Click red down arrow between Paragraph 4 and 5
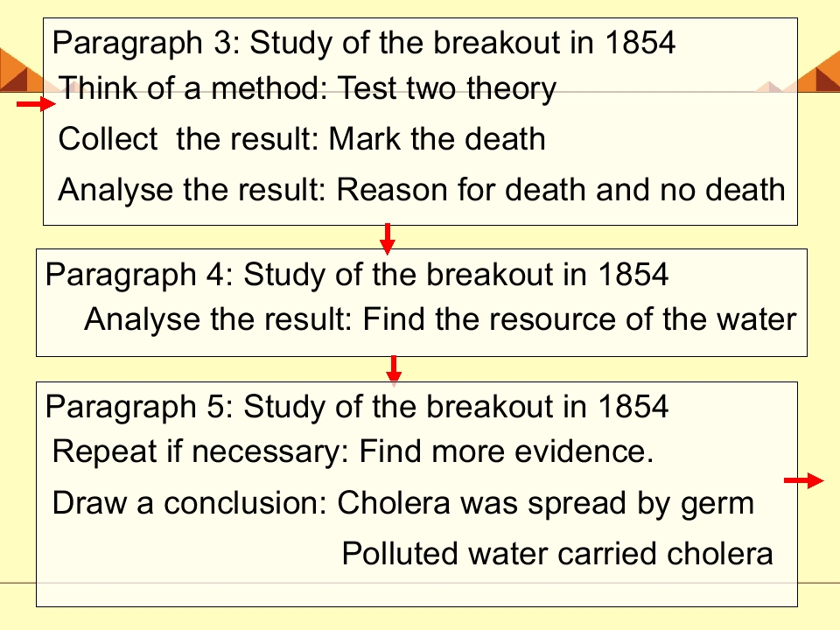 click(x=394, y=369)
